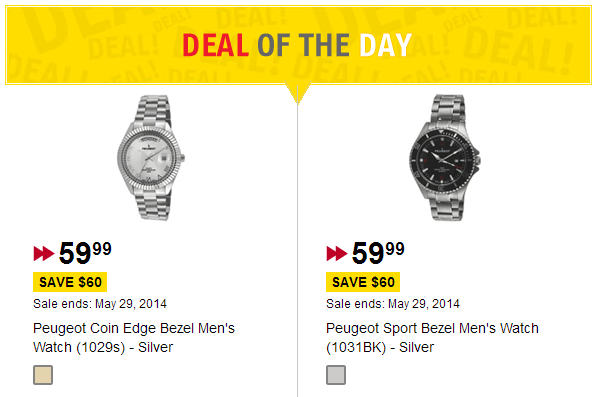Select the beige color swatch under Coin Edge watch
The width and height of the screenshot is (603, 397).
pyautogui.click(x=43, y=375)
